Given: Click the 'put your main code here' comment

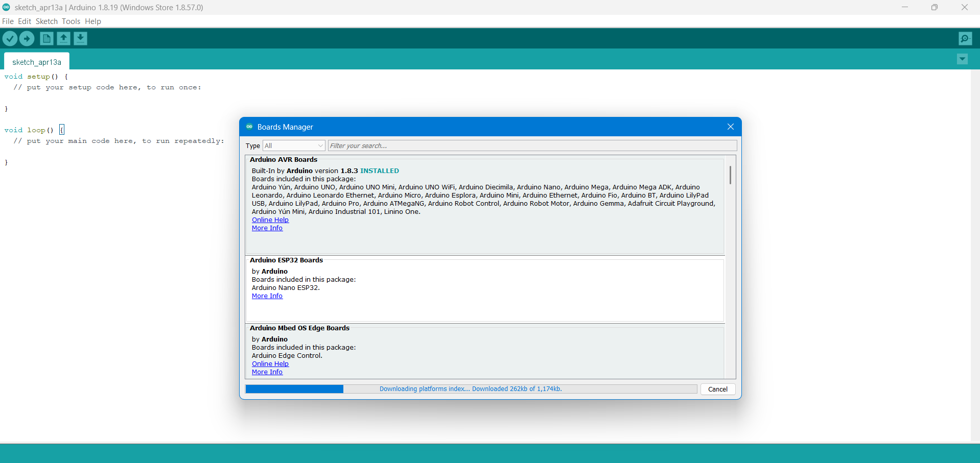Looking at the screenshot, I should (119, 141).
